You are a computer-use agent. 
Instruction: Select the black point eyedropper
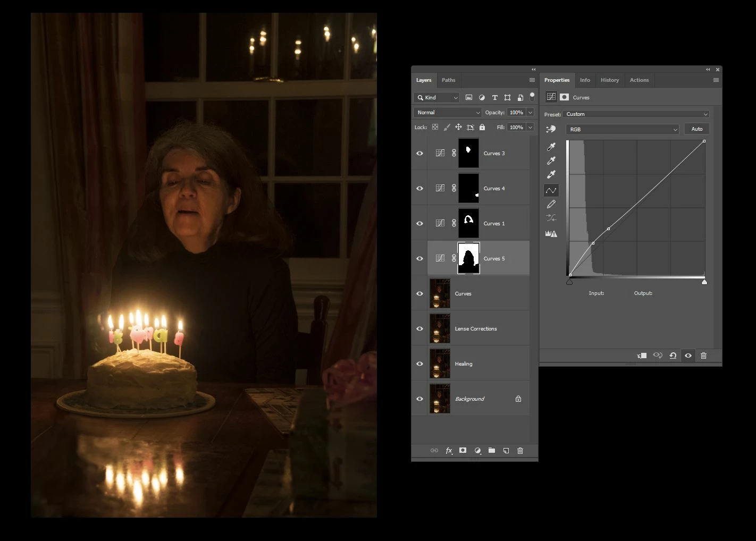point(551,146)
